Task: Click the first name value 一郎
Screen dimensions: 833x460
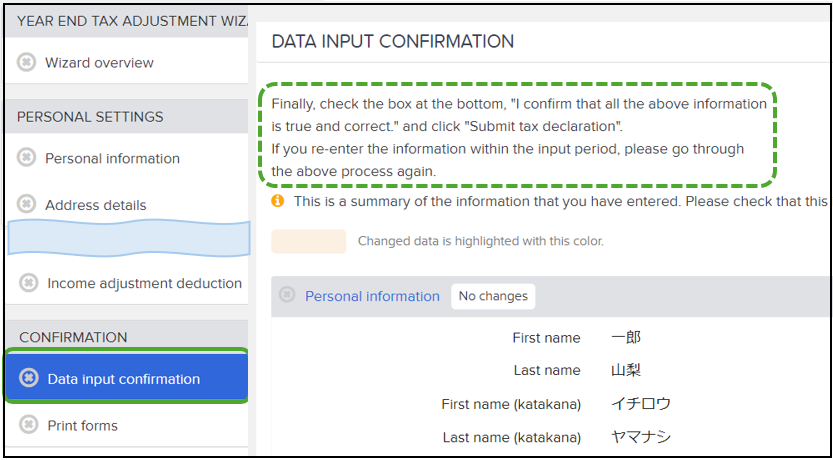Action: [626, 337]
